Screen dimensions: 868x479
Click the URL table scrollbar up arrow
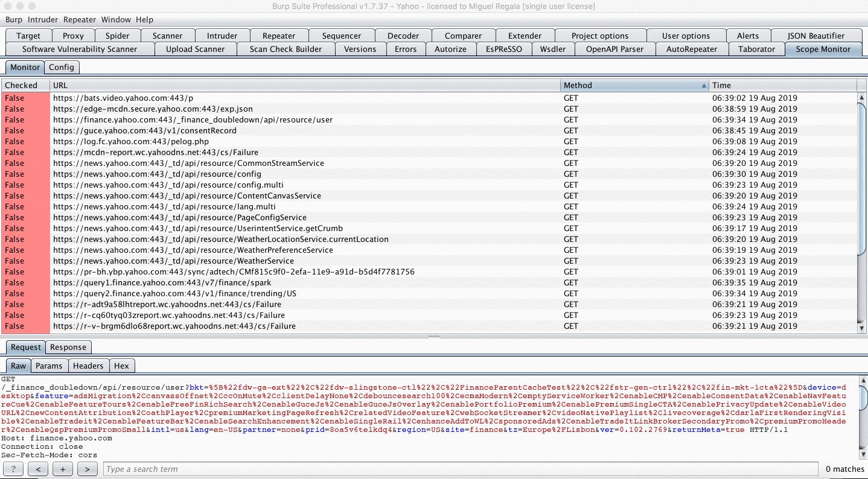862,97
